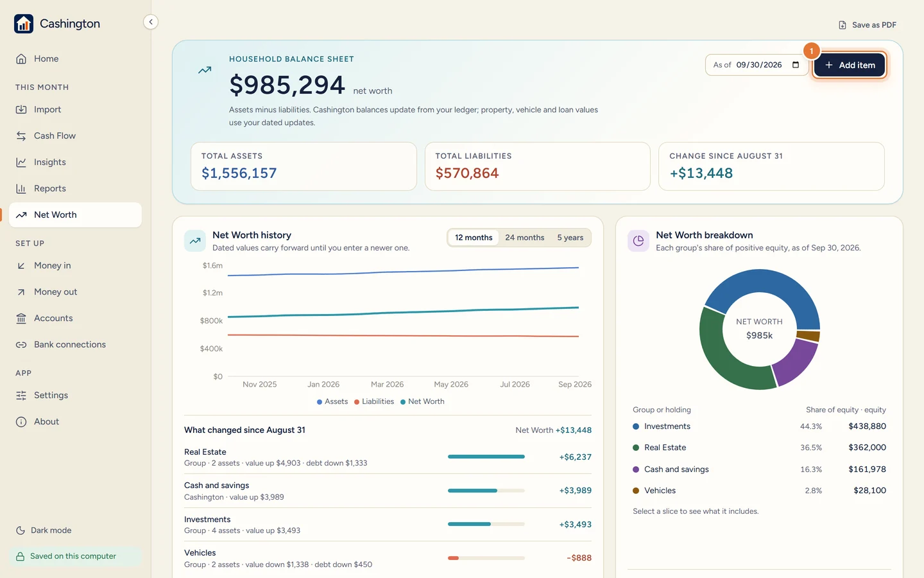924x578 pixels.
Task: Click the Settings sliders icon
Action: click(21, 396)
